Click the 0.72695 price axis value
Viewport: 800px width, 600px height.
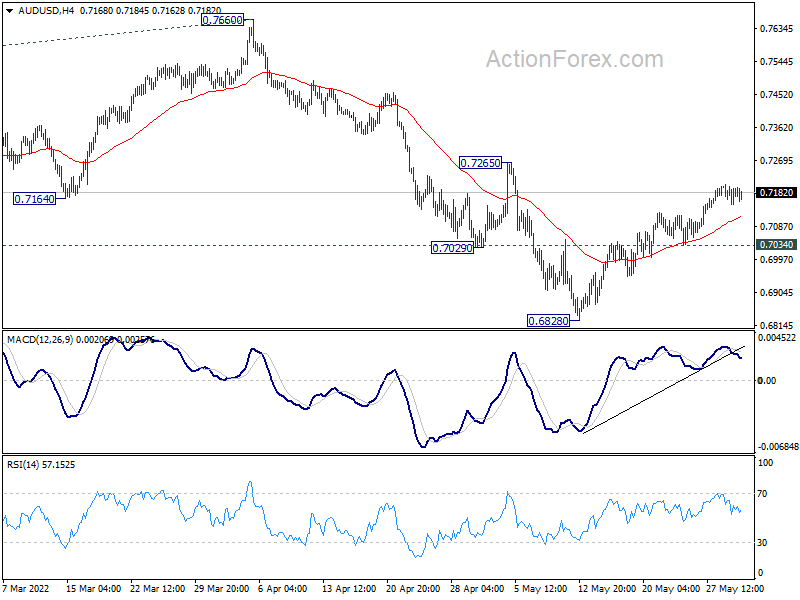coord(777,161)
